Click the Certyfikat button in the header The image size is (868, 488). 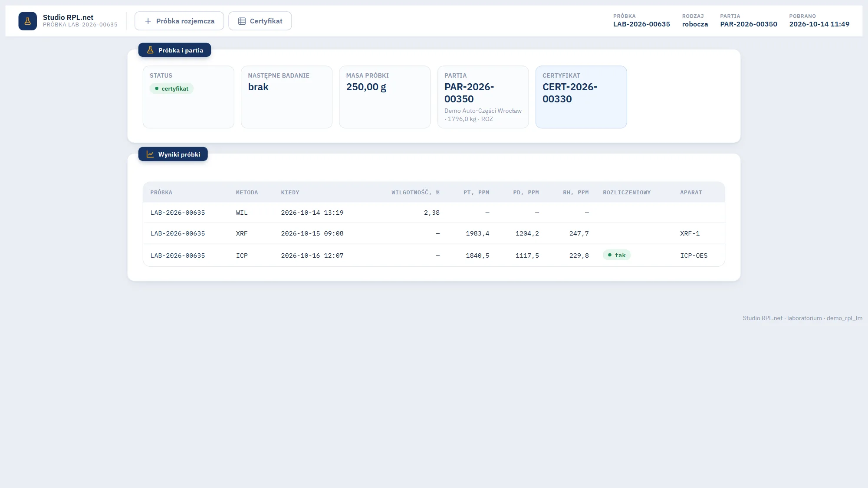pyautogui.click(x=260, y=21)
